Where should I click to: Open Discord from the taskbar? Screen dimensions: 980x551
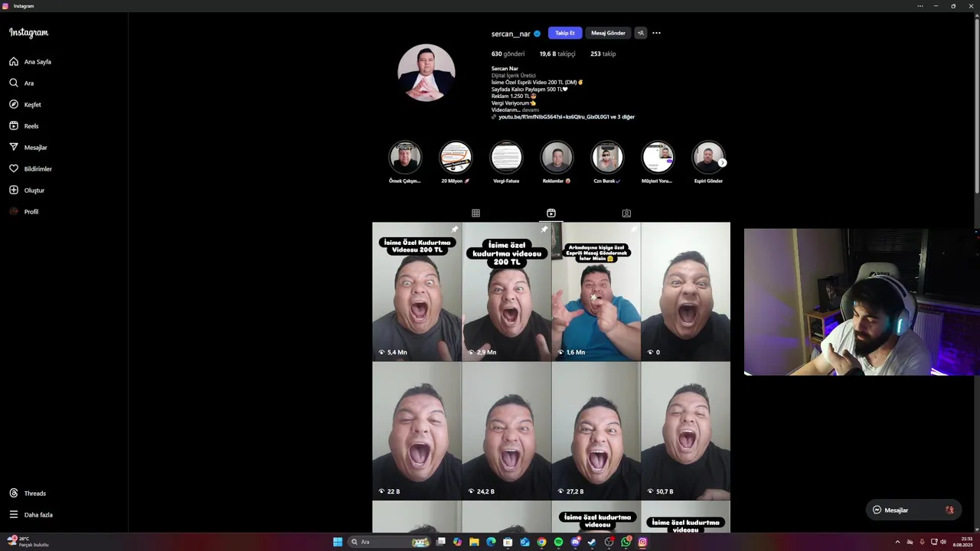point(575,542)
